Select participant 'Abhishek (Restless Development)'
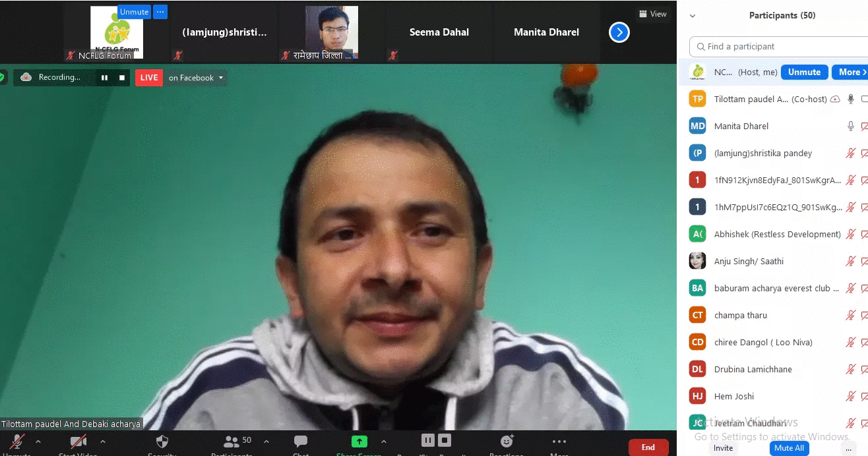The image size is (868, 456). point(778,234)
